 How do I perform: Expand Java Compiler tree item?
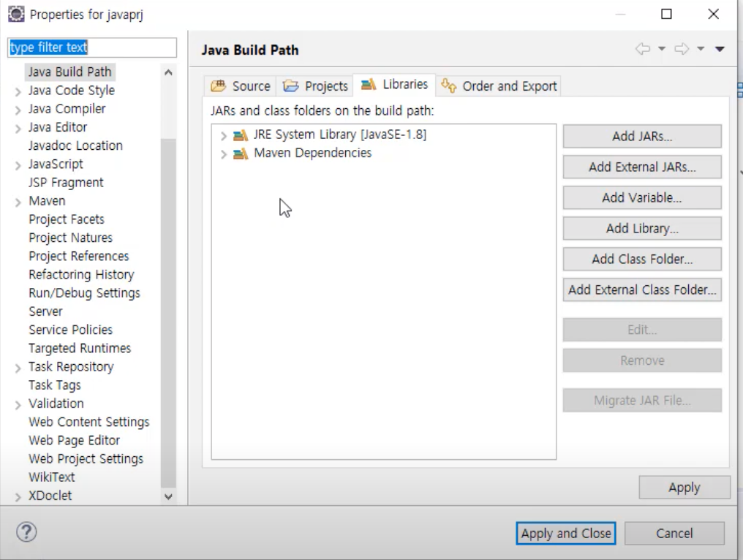click(x=18, y=110)
